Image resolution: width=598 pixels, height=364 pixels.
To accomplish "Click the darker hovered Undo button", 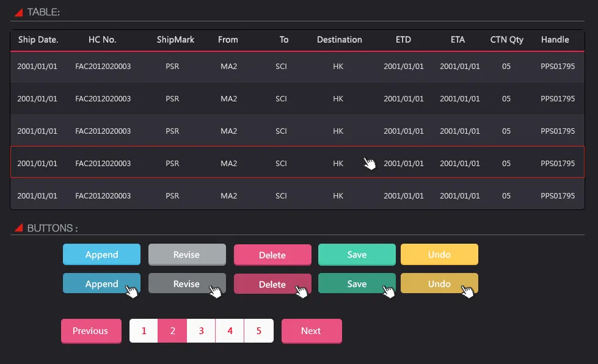I will point(439,283).
